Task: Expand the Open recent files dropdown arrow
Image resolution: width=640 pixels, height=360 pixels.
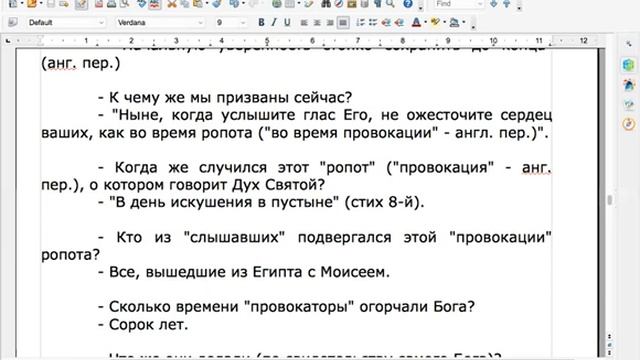Action: (x=40, y=4)
